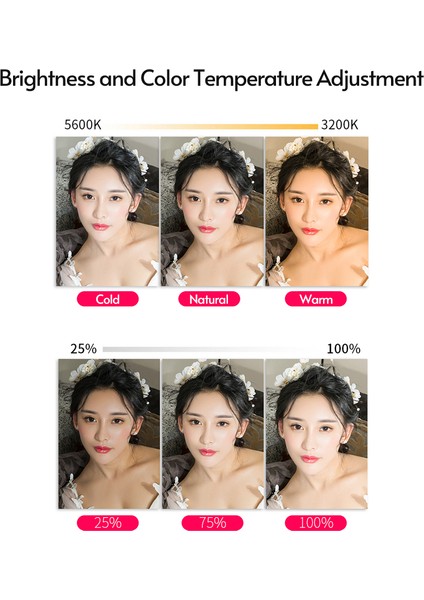Click the 25% text beside brightness bar
This screenshot has width=424, height=600.
click(83, 349)
